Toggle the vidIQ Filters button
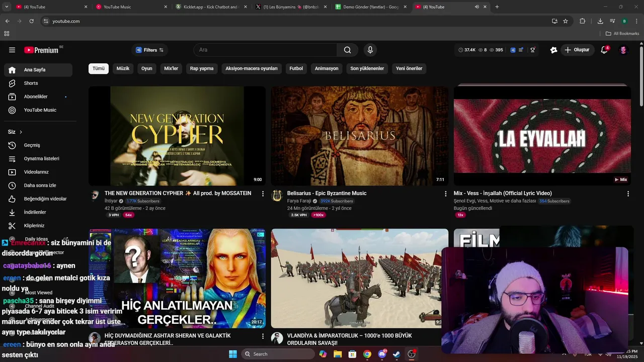Screen dimensions: 644x362 click(x=150, y=50)
